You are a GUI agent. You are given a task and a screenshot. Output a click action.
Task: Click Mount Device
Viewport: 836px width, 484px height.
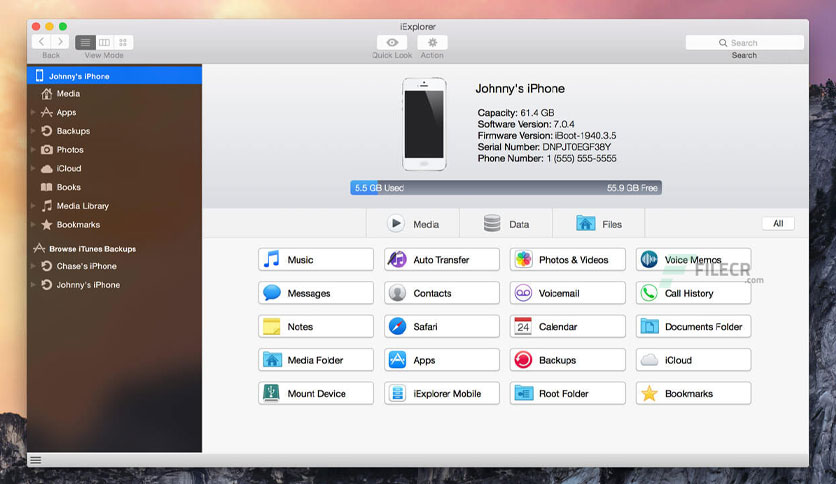point(316,393)
